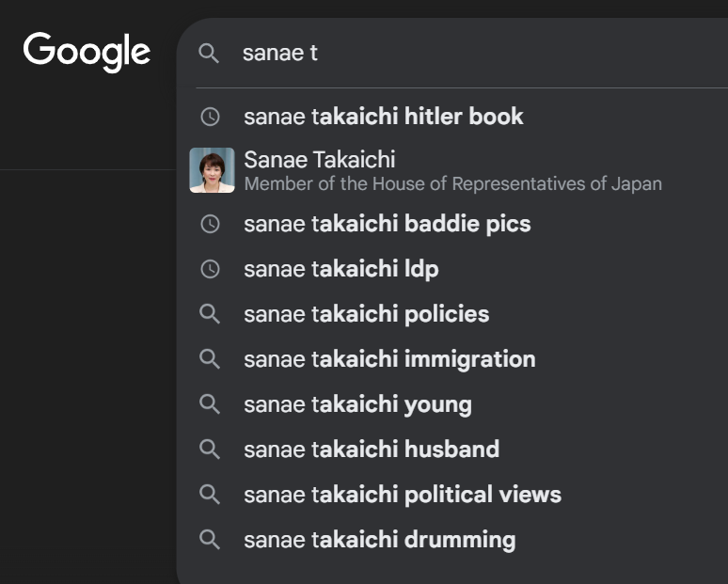The height and width of the screenshot is (584, 728).
Task: Select suggestion 'sanae takaichi immigration'
Action: pyautogui.click(x=389, y=359)
